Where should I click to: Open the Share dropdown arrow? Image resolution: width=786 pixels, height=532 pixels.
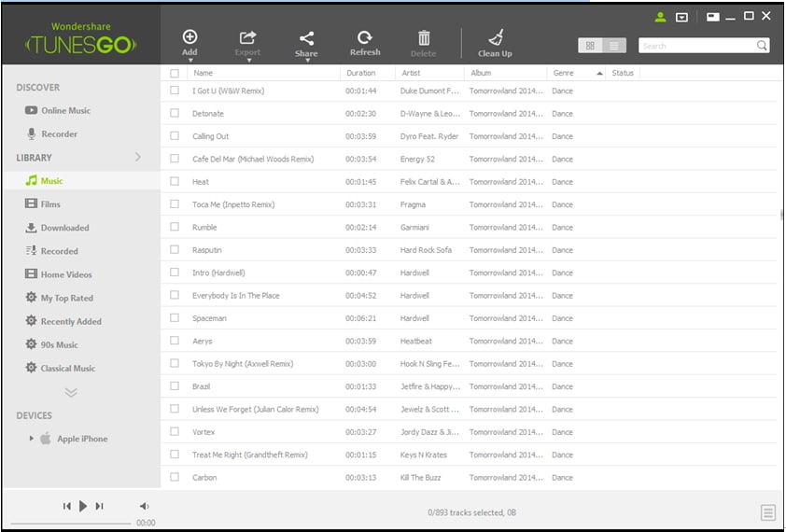click(307, 61)
